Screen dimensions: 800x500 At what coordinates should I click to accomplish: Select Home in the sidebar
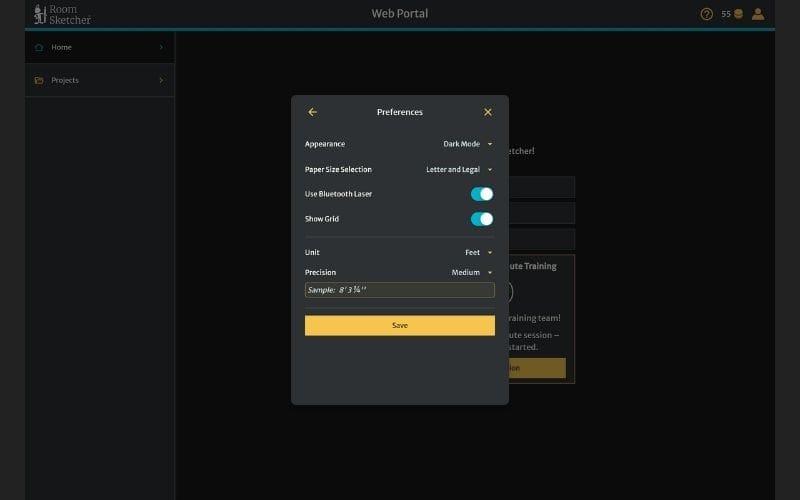click(100, 47)
